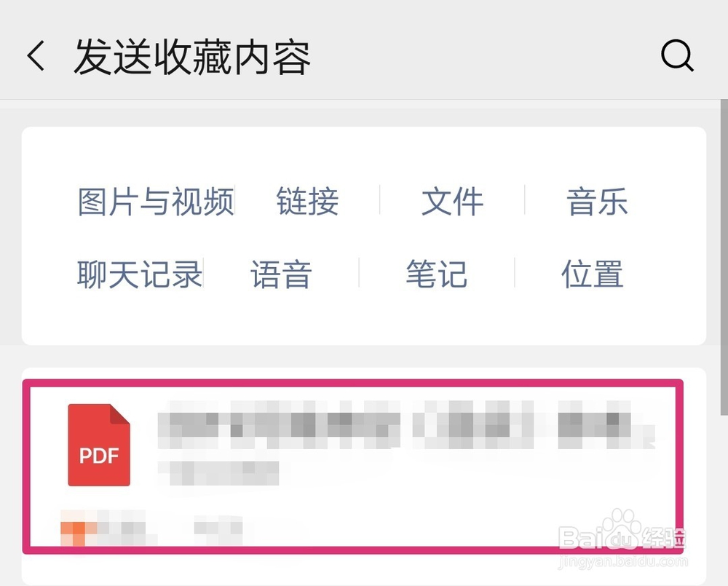Select the 语音 category
The width and height of the screenshot is (728, 586).
(x=281, y=274)
